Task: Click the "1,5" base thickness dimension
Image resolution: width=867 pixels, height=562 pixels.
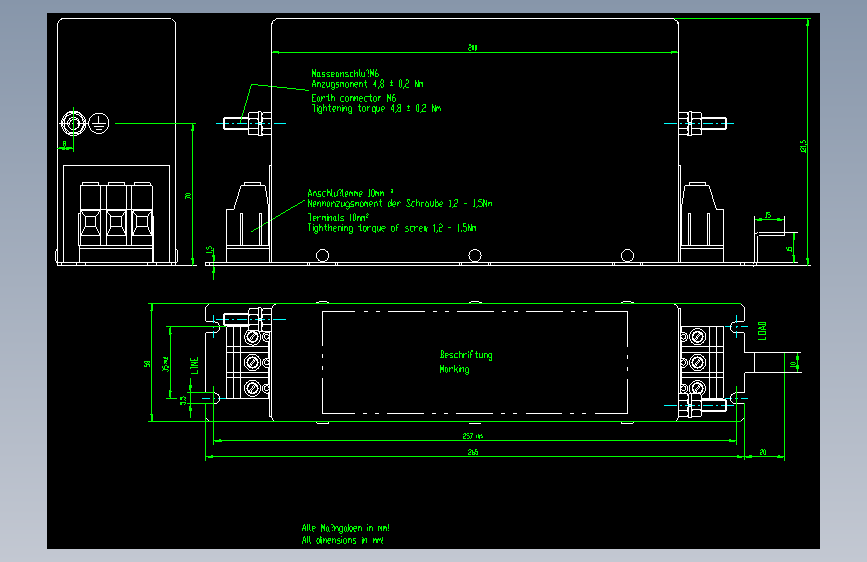Action: (x=209, y=250)
